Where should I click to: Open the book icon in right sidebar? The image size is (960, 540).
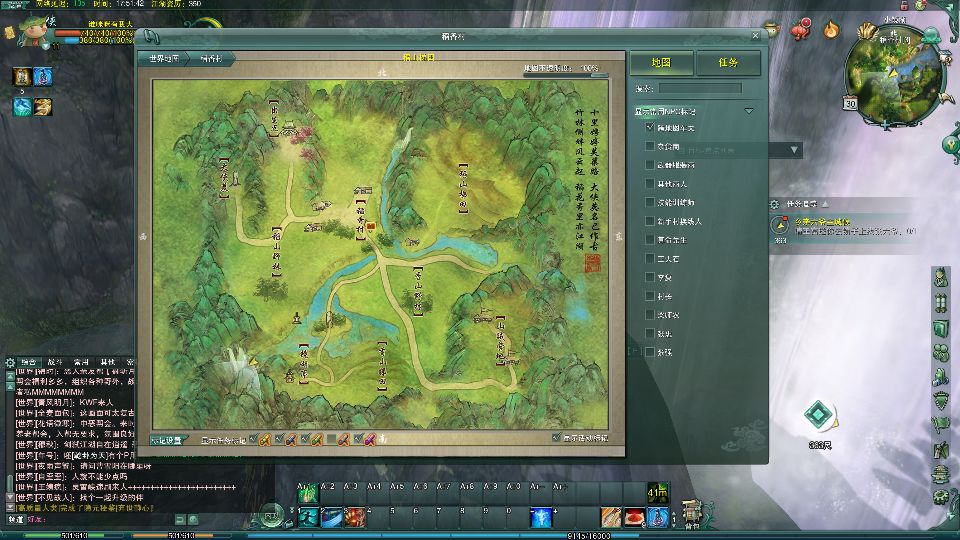point(941,329)
